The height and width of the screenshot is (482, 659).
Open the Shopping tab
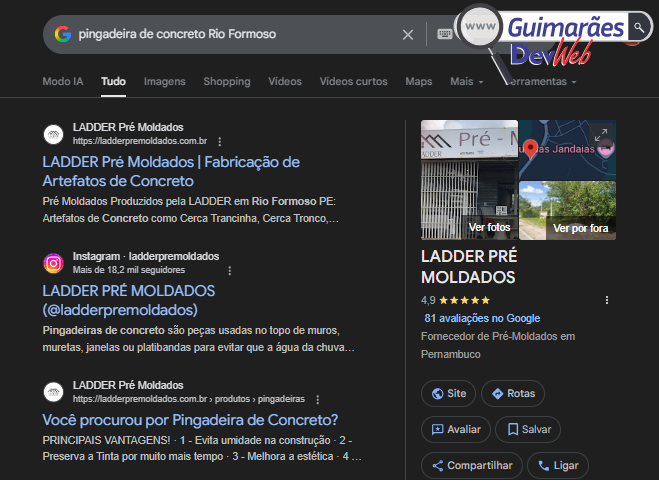coord(227,81)
